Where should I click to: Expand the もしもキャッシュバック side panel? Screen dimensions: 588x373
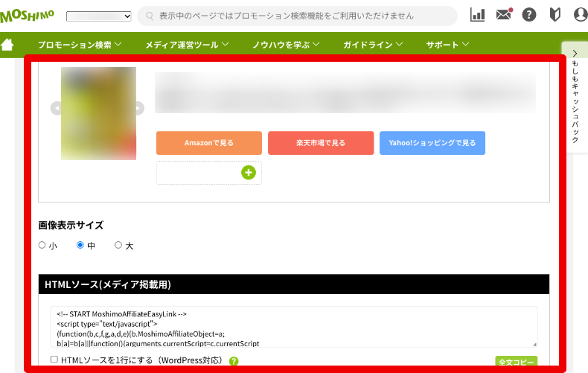[x=575, y=98]
